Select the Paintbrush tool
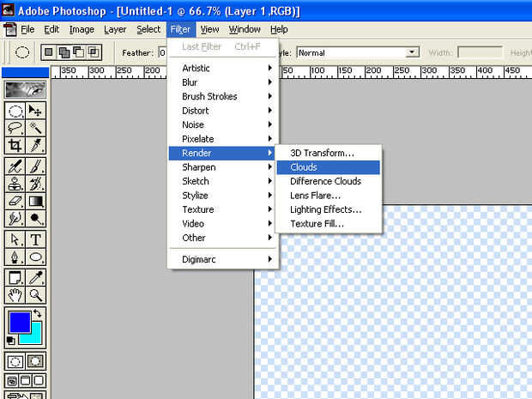This screenshot has width=532, height=399. click(x=35, y=166)
